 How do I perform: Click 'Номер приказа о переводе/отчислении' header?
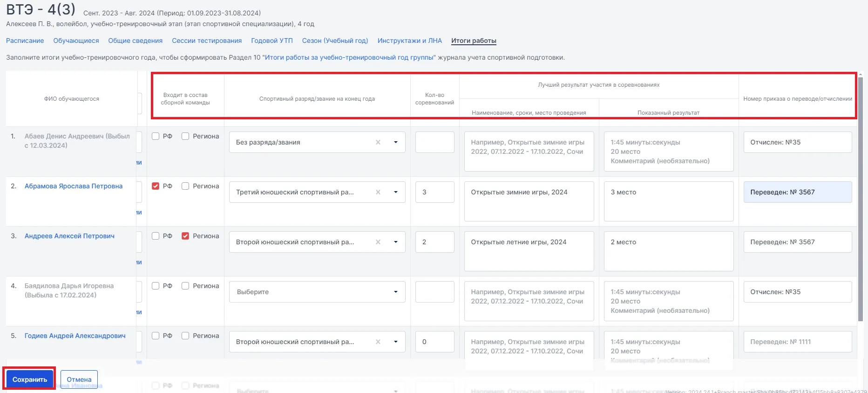click(x=798, y=99)
